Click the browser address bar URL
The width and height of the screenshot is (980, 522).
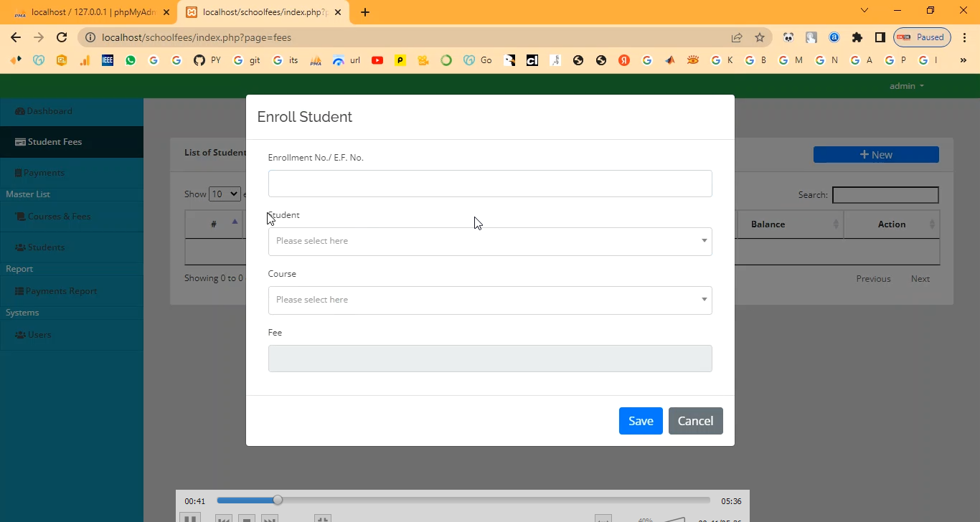pyautogui.click(x=197, y=37)
